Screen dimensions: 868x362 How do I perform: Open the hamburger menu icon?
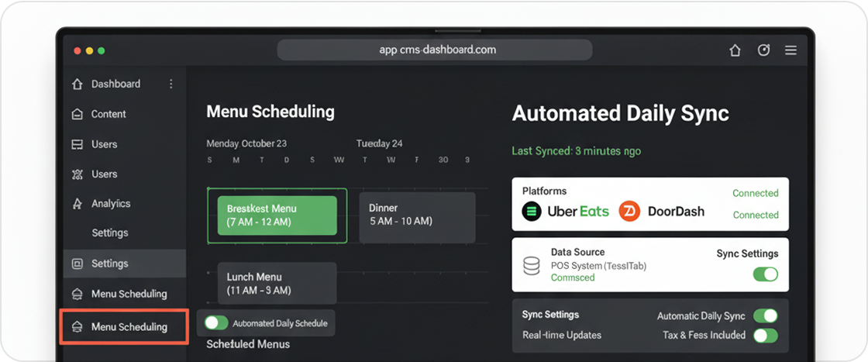pos(790,50)
